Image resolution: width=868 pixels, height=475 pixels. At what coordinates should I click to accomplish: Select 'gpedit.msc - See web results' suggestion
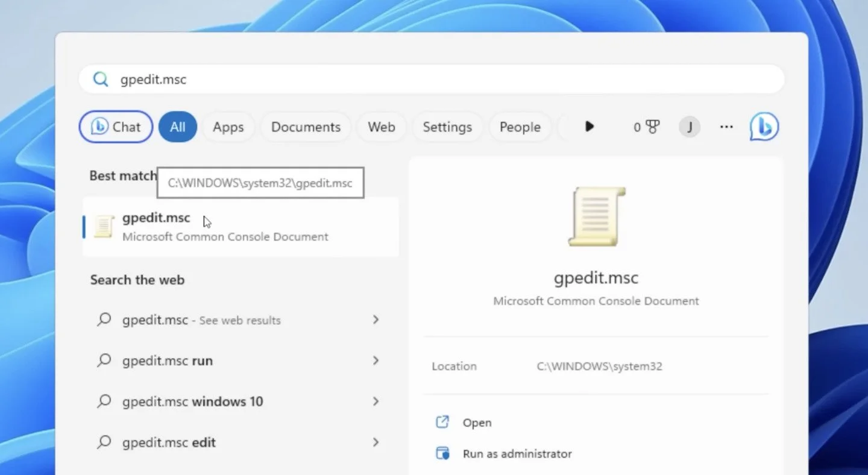pos(241,319)
